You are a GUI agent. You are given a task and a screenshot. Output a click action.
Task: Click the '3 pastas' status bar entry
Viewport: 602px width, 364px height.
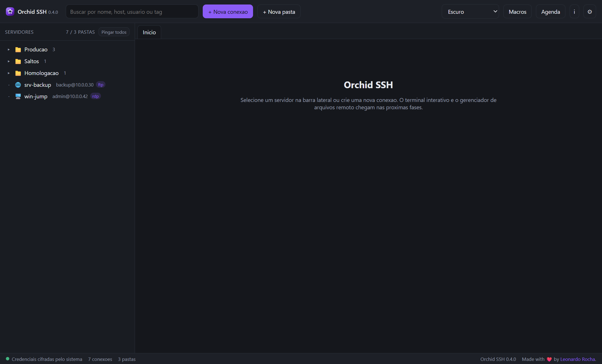[127, 359]
